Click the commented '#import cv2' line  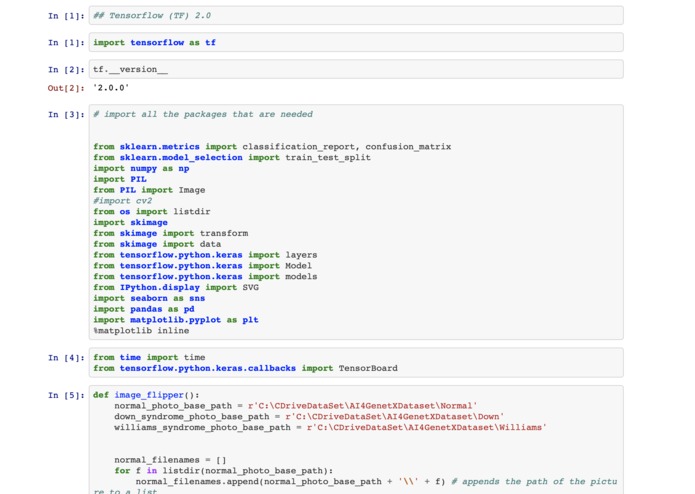[x=123, y=201]
